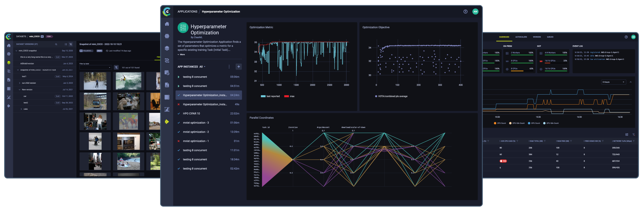The width and height of the screenshot is (644, 212).
Task: Open the skier thumbnail image
Action: pyautogui.click(x=95, y=81)
